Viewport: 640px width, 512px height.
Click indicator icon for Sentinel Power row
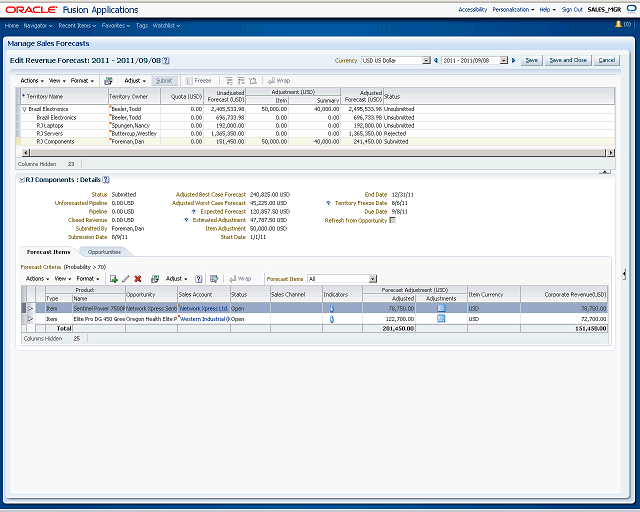332,309
